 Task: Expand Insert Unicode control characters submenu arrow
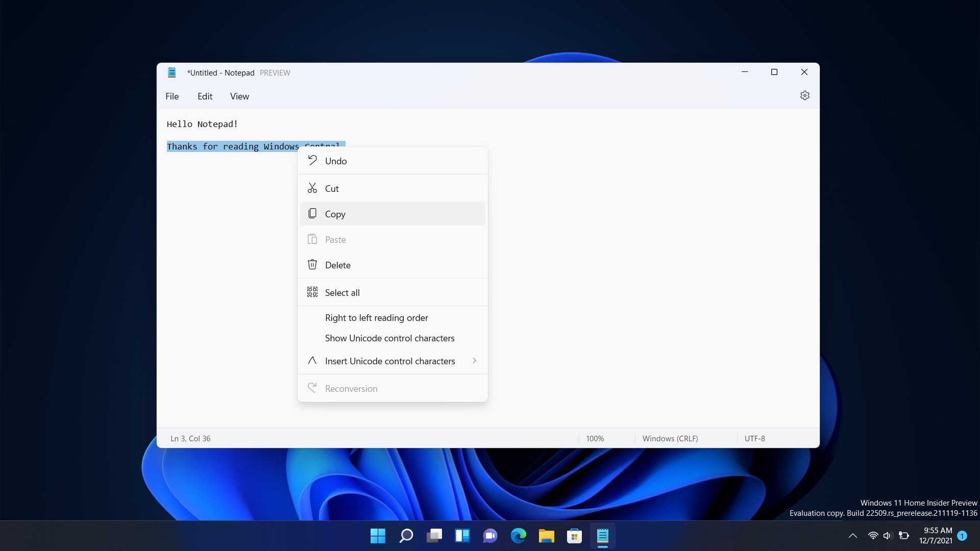coord(474,361)
